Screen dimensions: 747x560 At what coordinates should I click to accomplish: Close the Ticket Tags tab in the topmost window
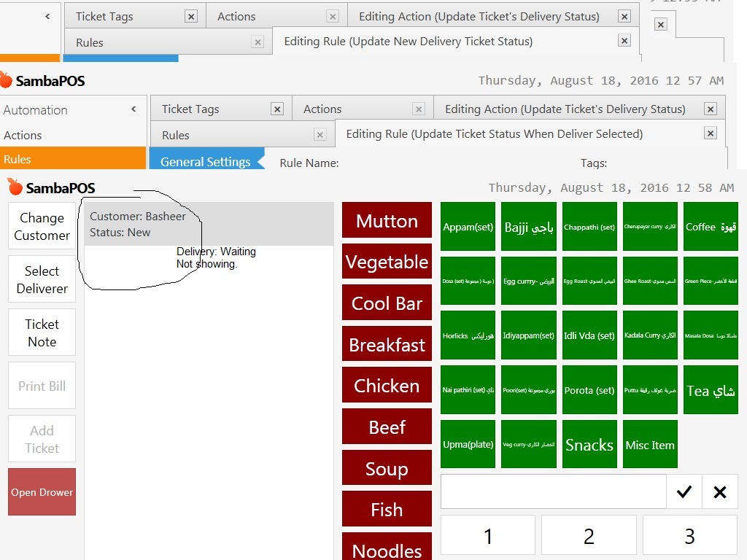pyautogui.click(x=191, y=17)
